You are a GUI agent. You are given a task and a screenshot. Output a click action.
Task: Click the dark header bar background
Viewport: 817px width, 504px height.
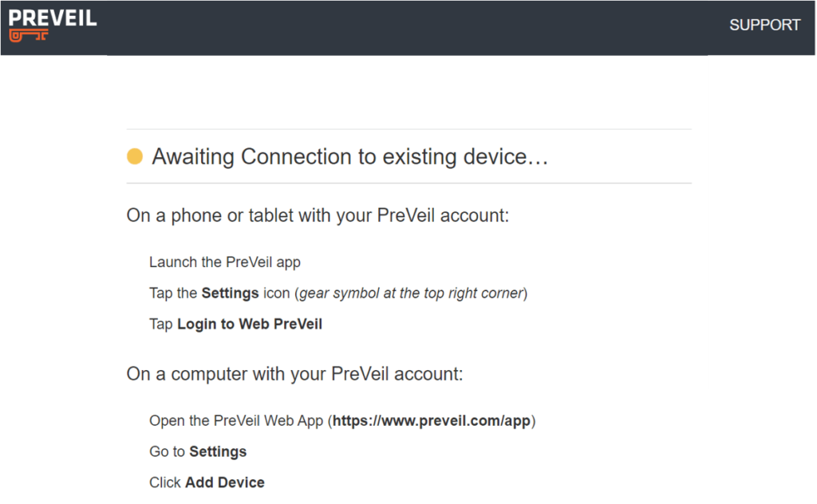[406, 28]
